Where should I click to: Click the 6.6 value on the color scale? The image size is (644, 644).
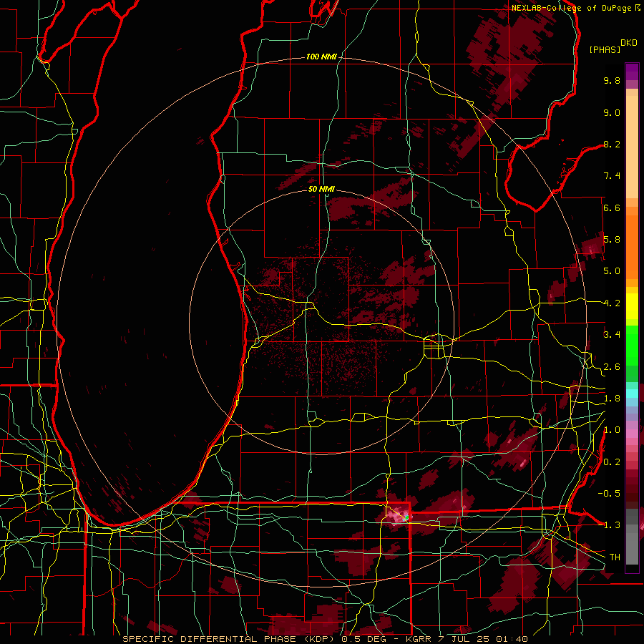[x=612, y=208]
